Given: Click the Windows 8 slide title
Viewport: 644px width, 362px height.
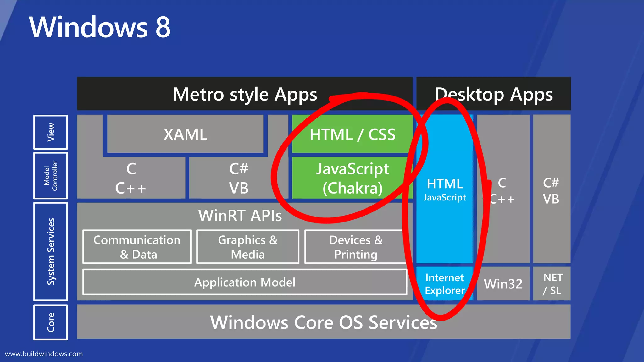Looking at the screenshot, I should point(100,27).
